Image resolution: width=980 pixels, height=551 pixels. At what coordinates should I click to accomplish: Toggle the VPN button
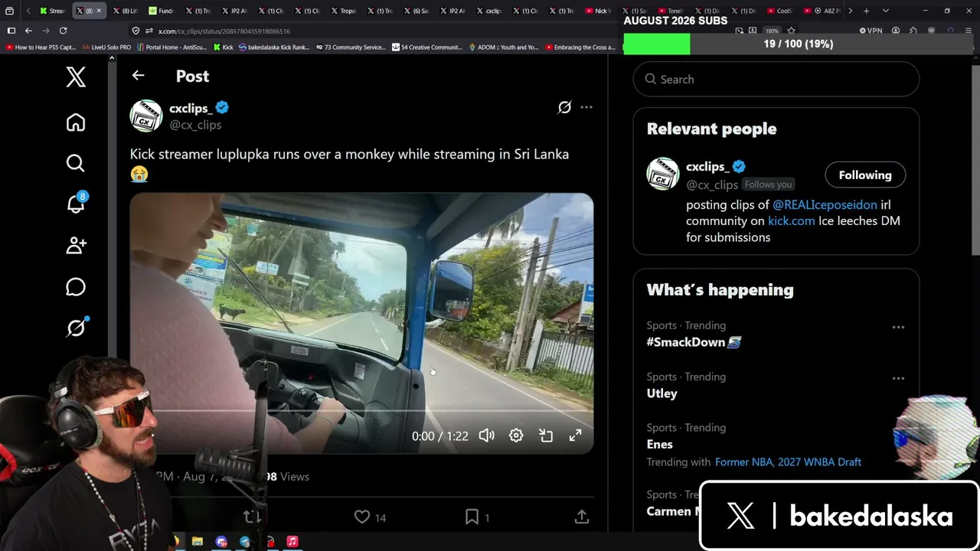[871, 31]
